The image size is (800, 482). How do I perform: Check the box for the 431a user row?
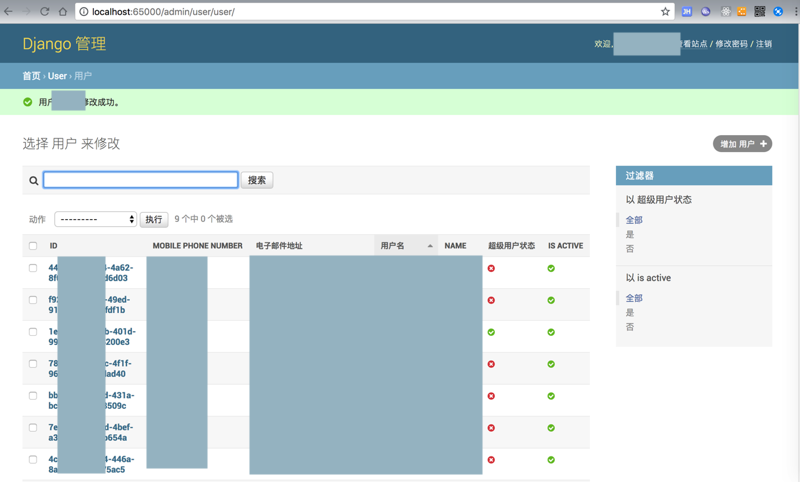[x=33, y=395]
